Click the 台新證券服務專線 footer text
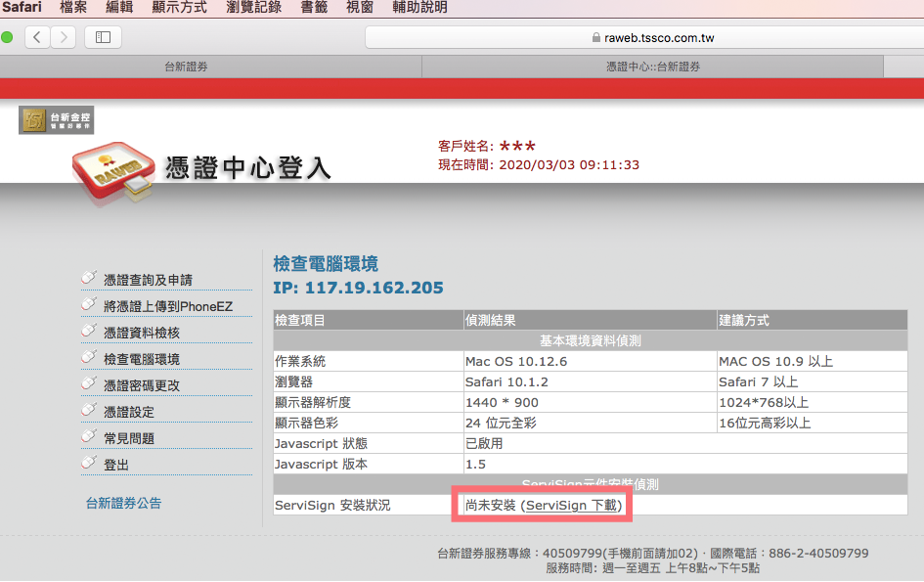This screenshot has height=582, width=924. pos(653,553)
